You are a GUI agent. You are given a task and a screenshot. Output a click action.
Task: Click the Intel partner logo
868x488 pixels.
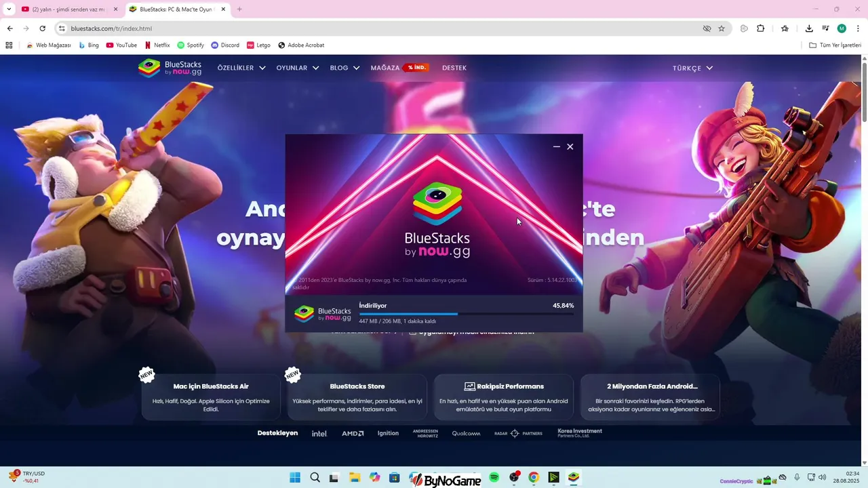tap(319, 433)
